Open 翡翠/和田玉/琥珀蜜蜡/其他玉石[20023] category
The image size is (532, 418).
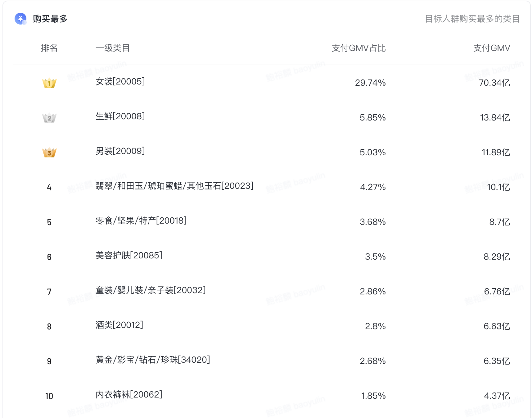coord(174,186)
